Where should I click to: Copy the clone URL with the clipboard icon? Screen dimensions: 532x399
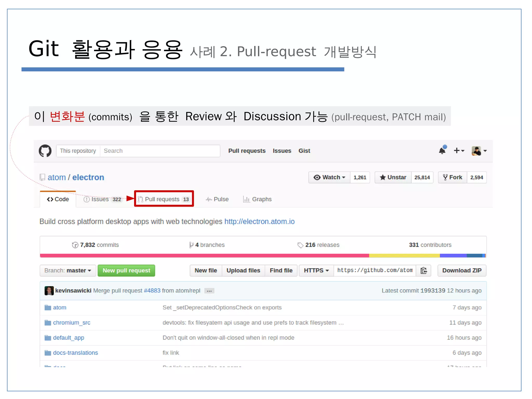[x=424, y=271]
